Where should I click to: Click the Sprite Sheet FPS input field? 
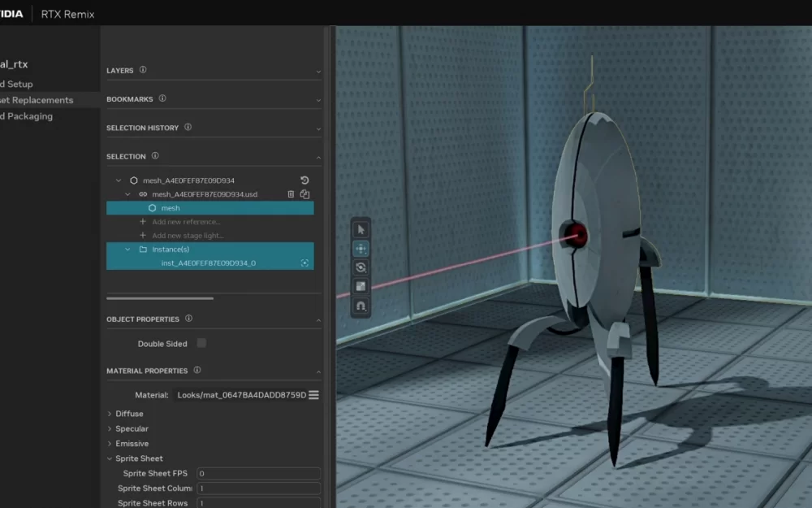(x=258, y=473)
